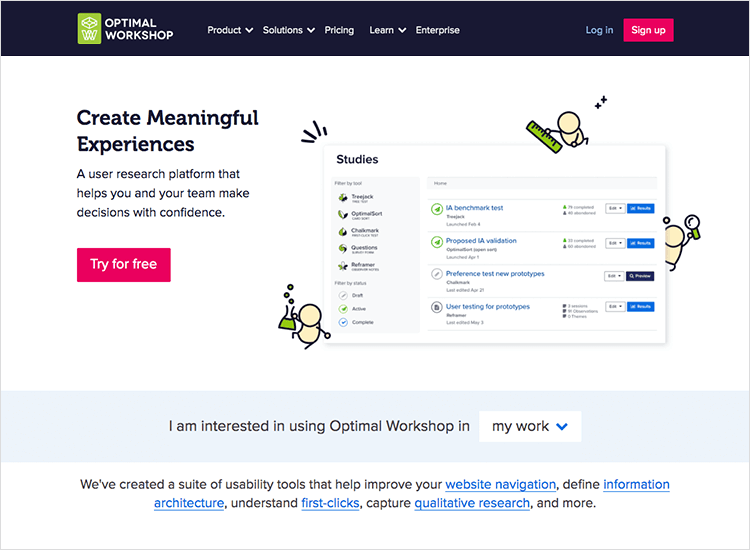Open the 'my work' dropdown

tap(530, 426)
